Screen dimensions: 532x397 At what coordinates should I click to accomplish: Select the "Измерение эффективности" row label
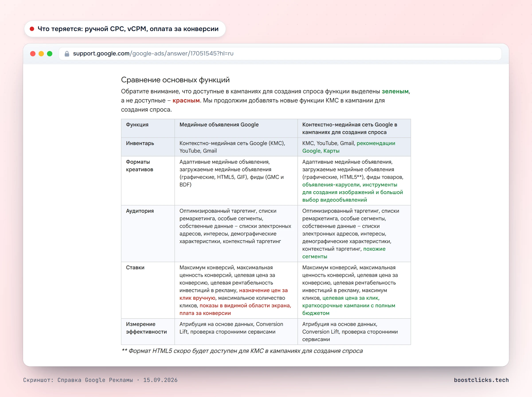tap(146, 328)
